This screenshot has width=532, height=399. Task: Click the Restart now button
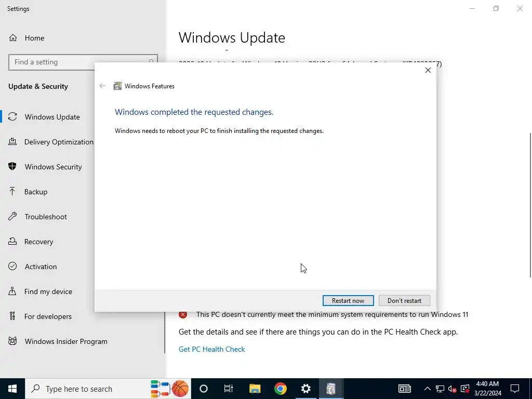[x=348, y=301]
